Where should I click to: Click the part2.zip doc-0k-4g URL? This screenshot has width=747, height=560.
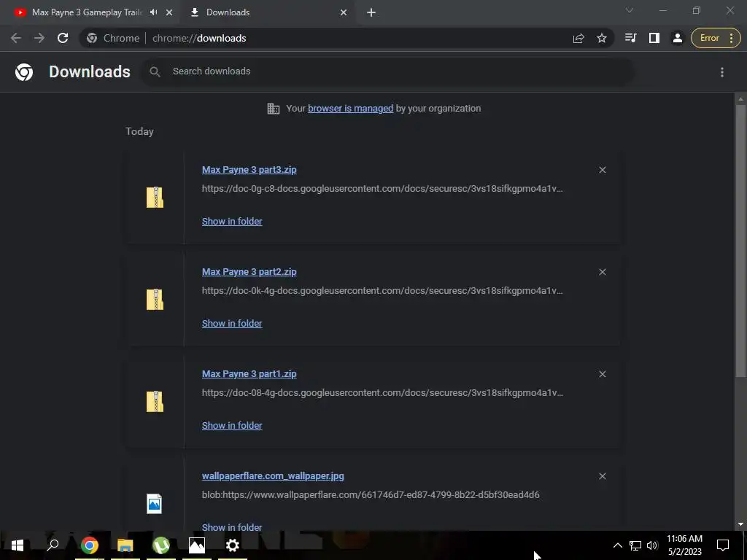pyautogui.click(x=382, y=290)
